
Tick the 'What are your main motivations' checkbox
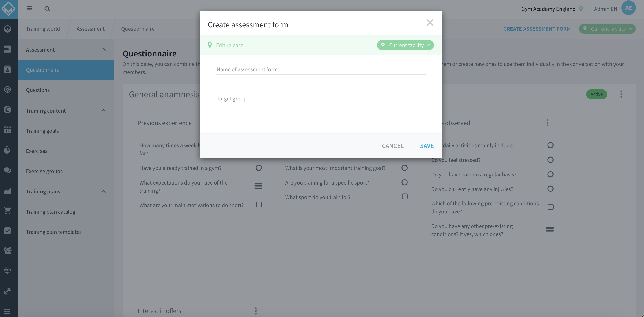pyautogui.click(x=259, y=204)
